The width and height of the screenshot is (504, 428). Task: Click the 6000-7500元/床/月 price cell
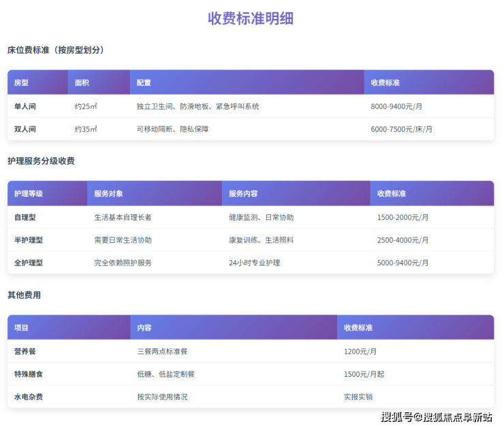point(401,129)
